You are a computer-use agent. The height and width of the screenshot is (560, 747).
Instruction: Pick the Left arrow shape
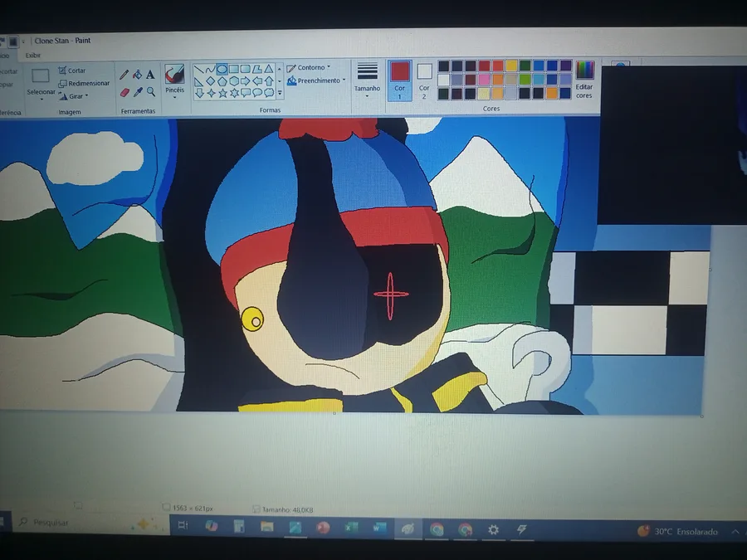click(258, 81)
